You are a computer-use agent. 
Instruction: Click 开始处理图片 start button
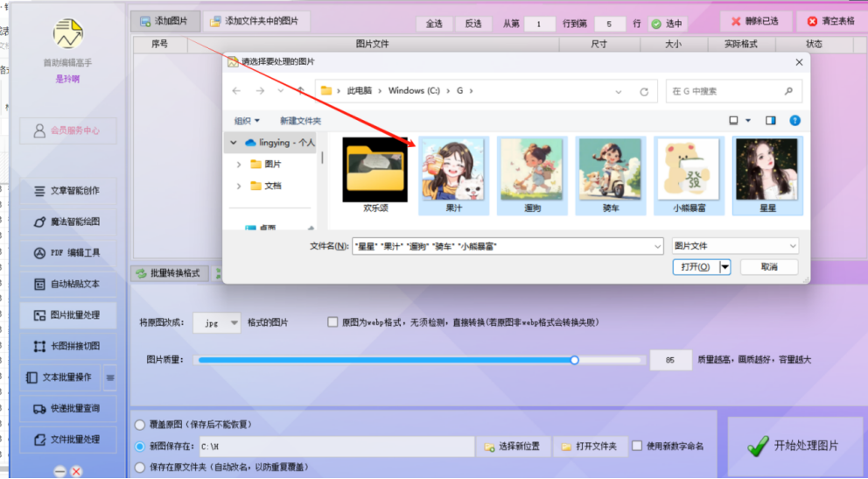pyautogui.click(x=794, y=446)
